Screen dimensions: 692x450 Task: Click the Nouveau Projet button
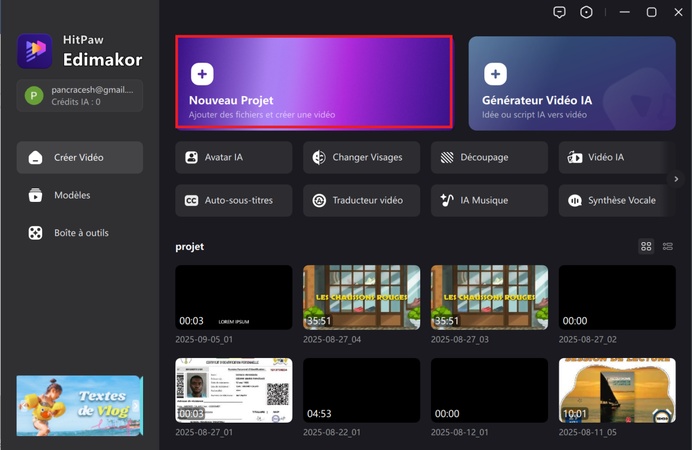coord(314,82)
